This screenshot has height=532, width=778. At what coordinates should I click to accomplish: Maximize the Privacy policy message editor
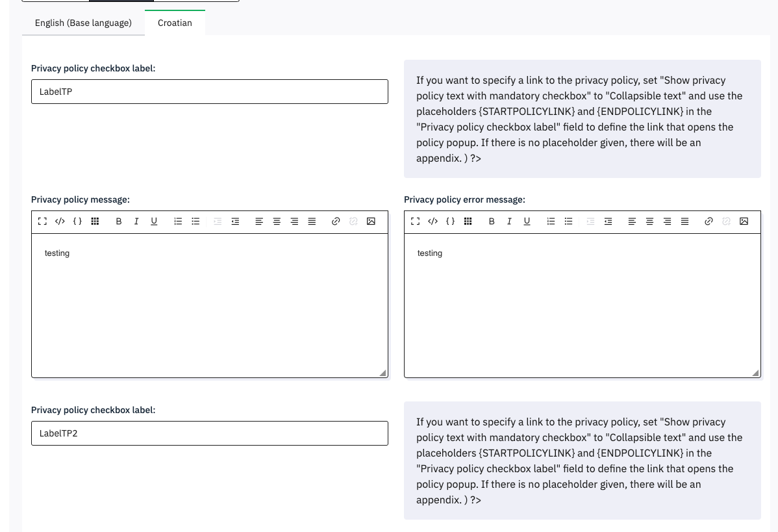tap(42, 222)
